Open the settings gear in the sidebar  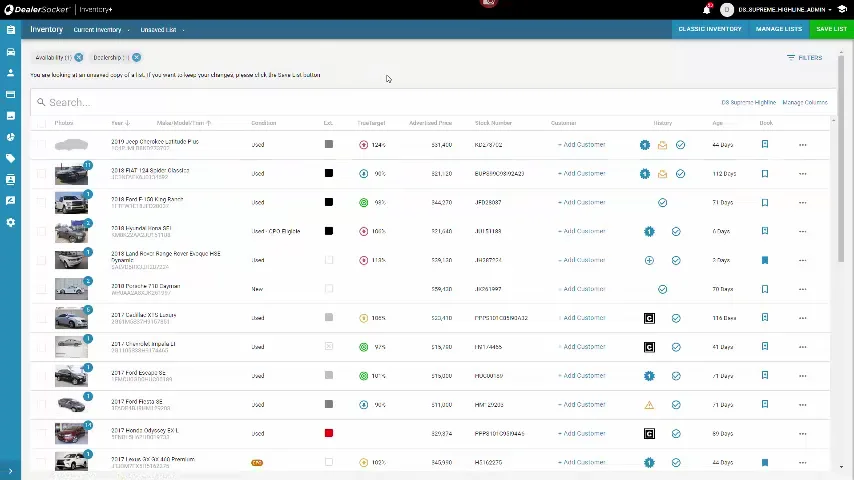(x=10, y=222)
